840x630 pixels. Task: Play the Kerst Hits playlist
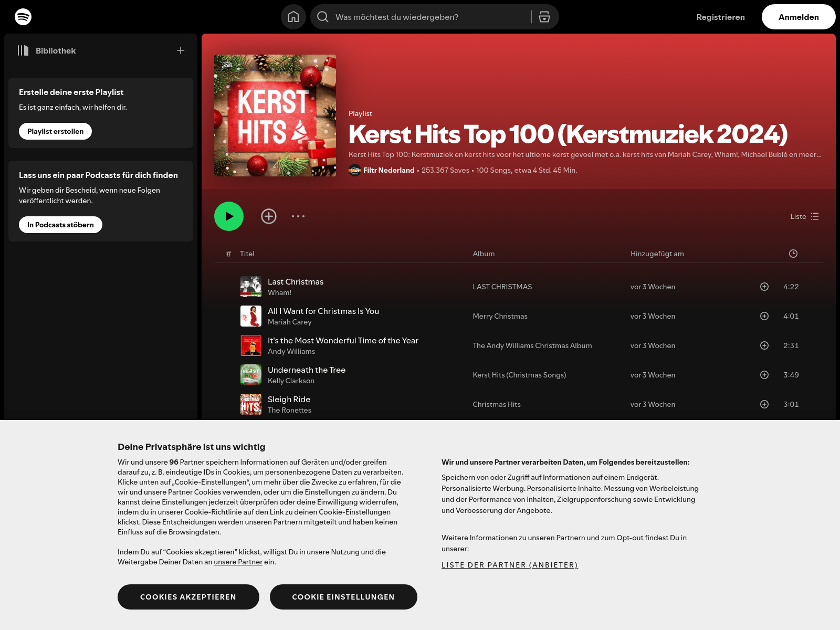click(229, 216)
